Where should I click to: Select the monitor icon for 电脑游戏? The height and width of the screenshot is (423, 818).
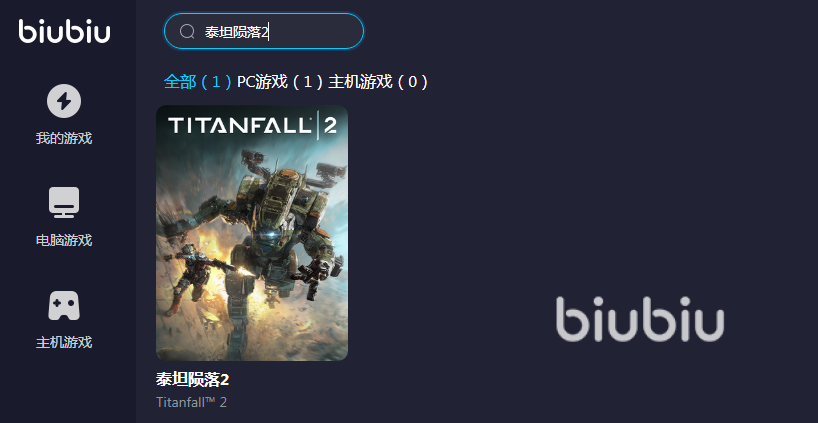64,202
